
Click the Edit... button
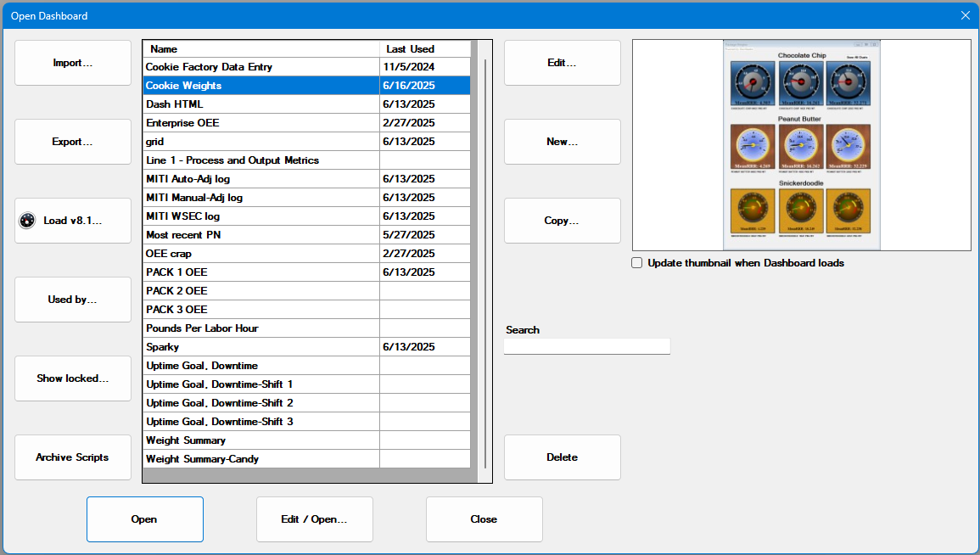click(x=562, y=63)
